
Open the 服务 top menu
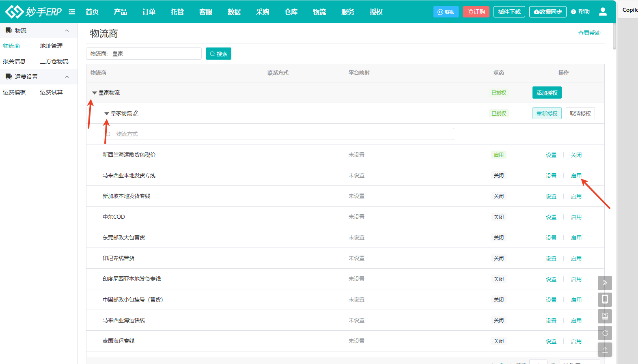(348, 12)
